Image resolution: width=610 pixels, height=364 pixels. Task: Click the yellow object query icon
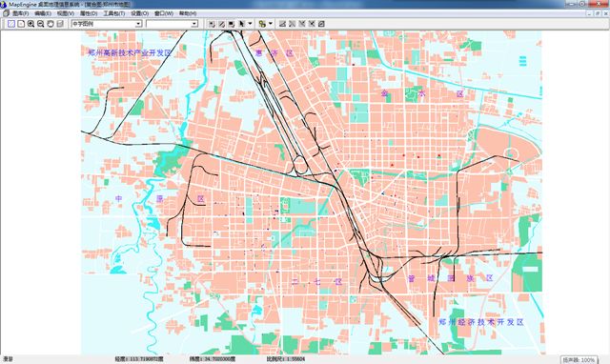(x=262, y=24)
